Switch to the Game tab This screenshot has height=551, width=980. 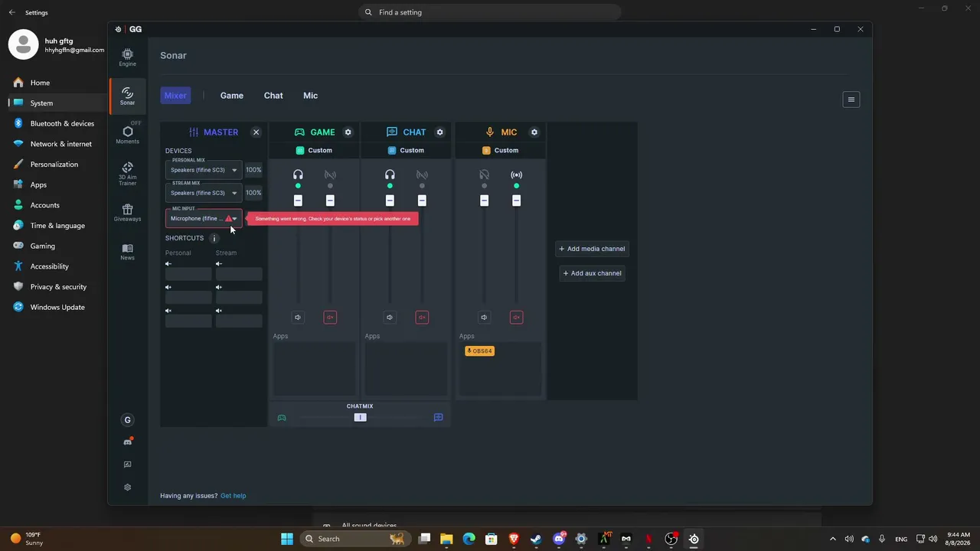[232, 96]
